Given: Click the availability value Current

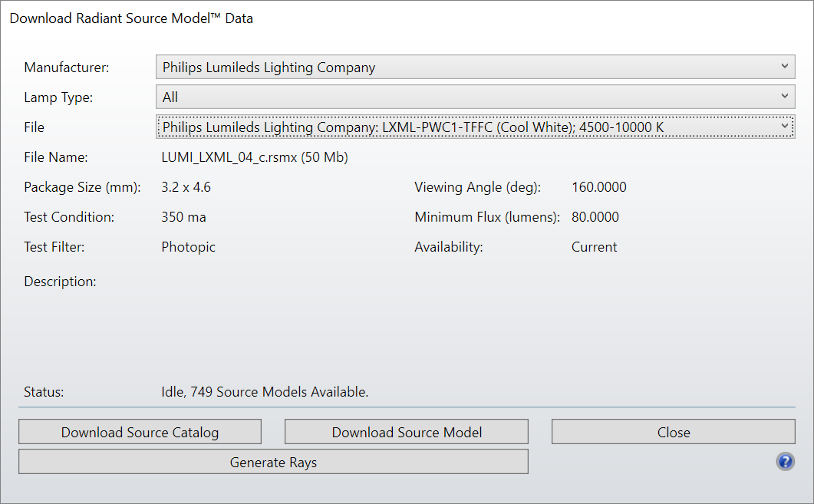Looking at the screenshot, I should point(594,247).
